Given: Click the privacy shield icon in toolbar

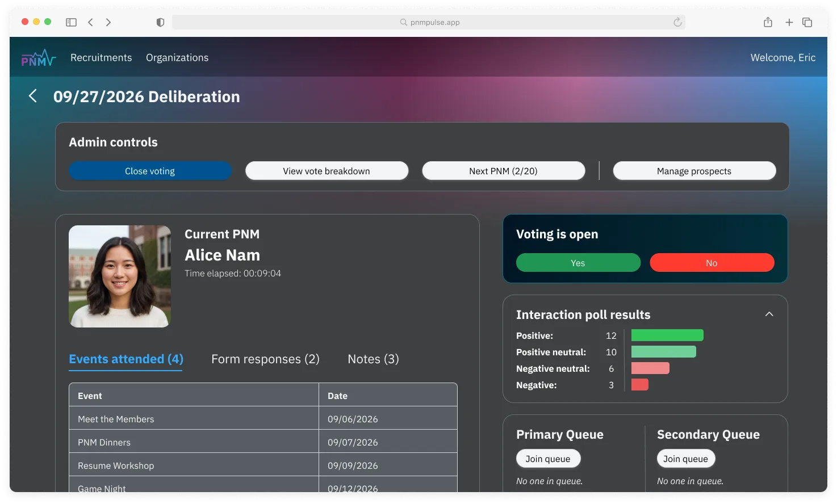Looking at the screenshot, I should point(160,22).
